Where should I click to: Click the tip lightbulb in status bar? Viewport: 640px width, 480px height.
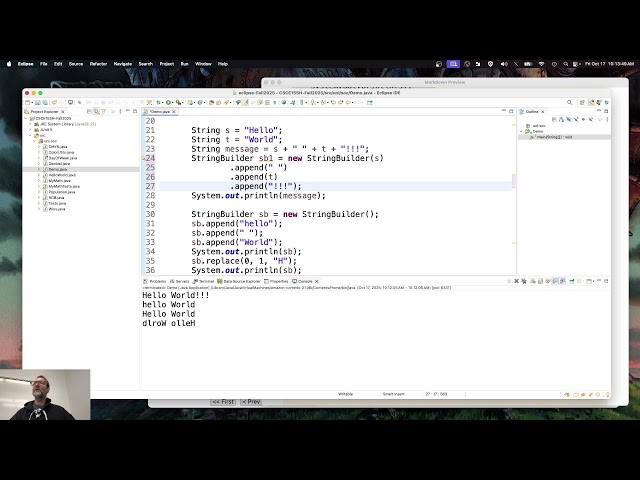point(607,394)
